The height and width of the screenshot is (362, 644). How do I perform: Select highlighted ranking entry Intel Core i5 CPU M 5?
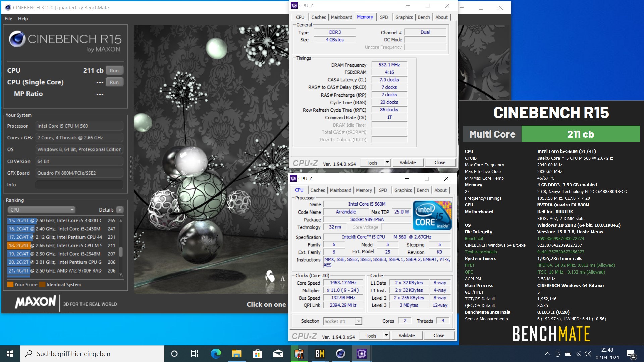62,245
